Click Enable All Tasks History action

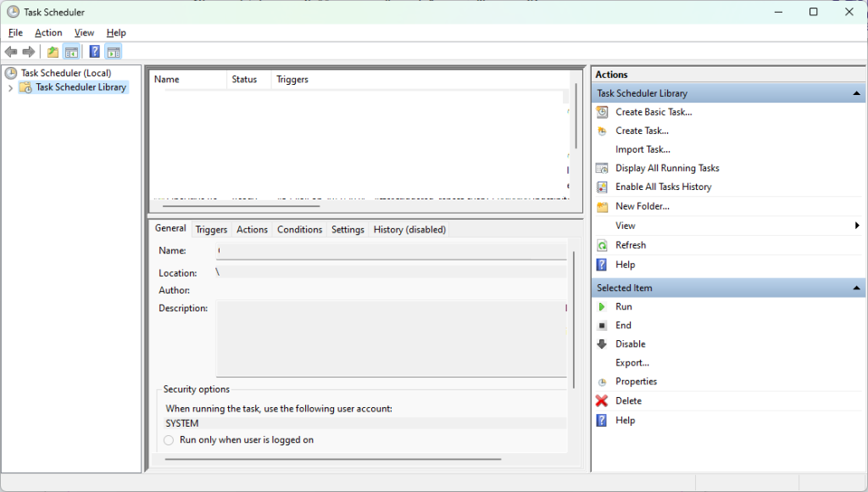coord(663,187)
